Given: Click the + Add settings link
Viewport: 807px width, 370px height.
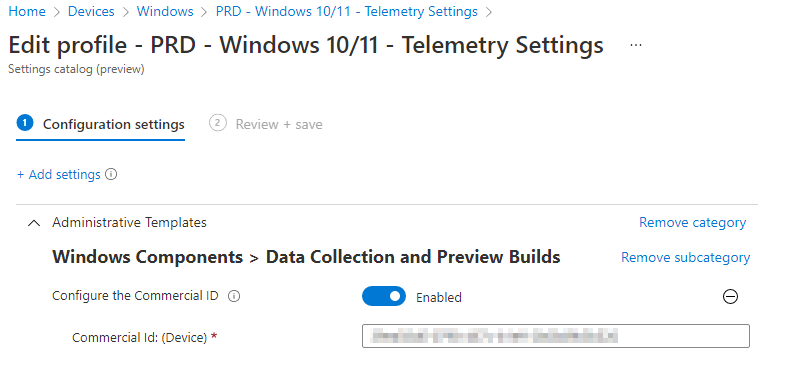Looking at the screenshot, I should click(x=59, y=174).
